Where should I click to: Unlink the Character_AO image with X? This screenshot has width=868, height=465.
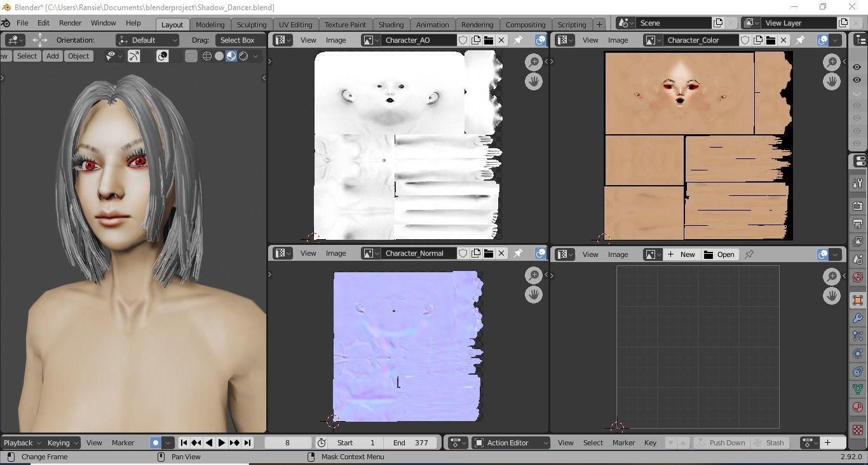501,40
